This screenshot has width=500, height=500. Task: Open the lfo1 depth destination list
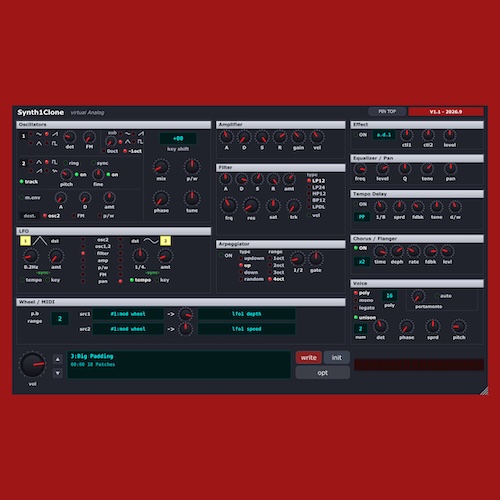247,314
